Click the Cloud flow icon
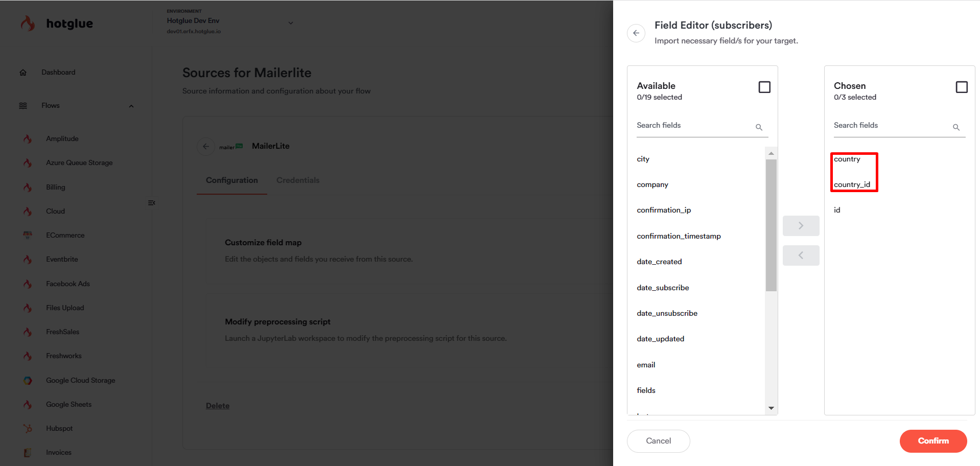 [28, 212]
